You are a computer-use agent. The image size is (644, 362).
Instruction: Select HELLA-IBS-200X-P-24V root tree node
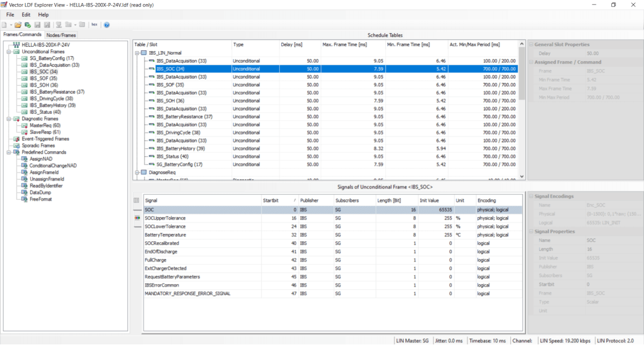tap(46, 45)
